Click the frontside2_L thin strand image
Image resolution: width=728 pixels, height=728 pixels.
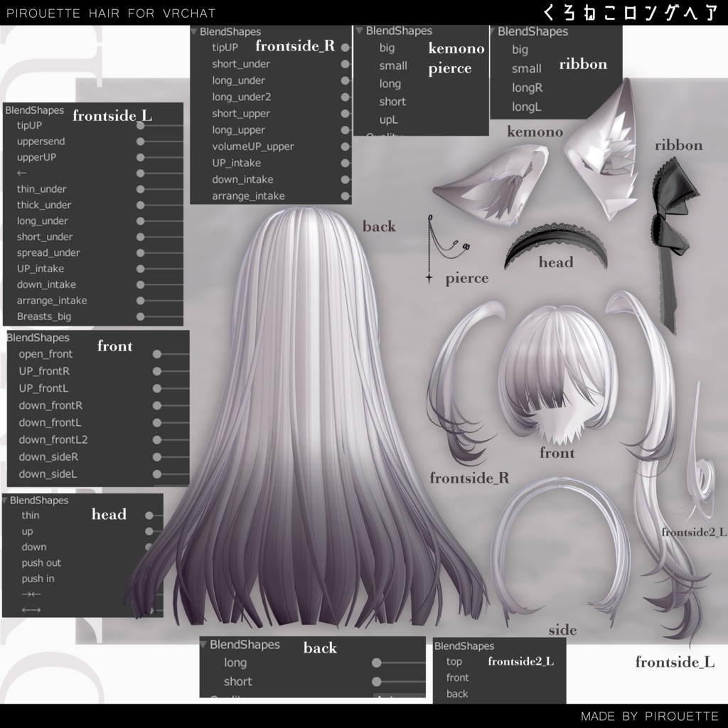tap(700, 453)
